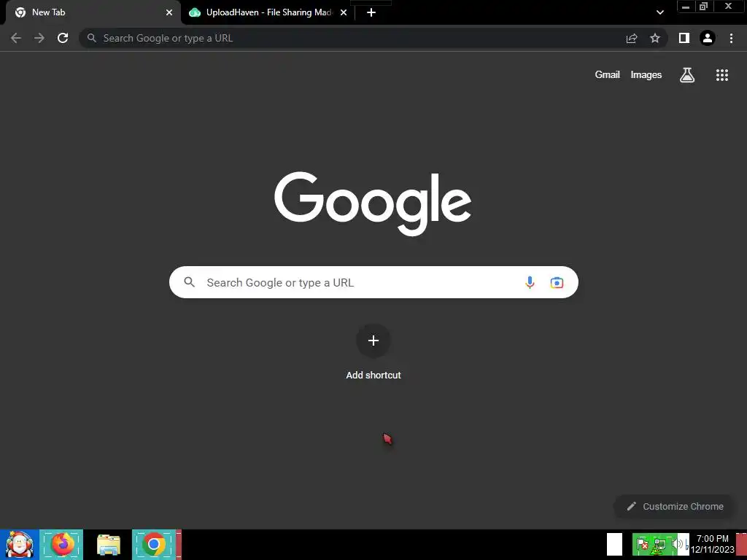747x560 pixels.
Task: Click the Chrome taskbar icon
Action: (x=154, y=545)
